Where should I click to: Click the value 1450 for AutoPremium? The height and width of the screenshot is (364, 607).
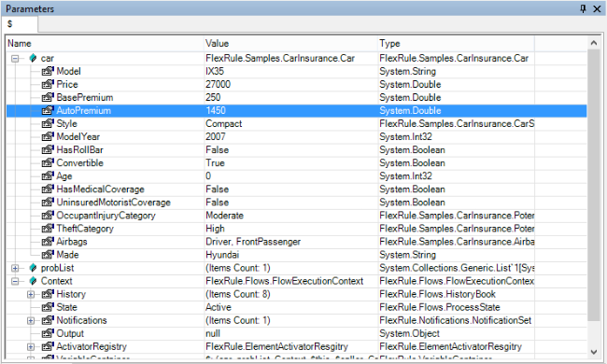click(216, 111)
